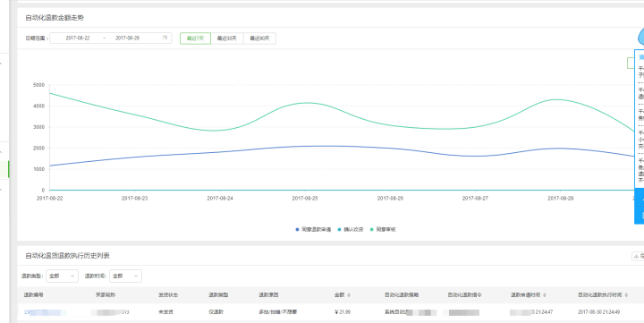Click the 自动化退款策略 column header

(x=402, y=295)
